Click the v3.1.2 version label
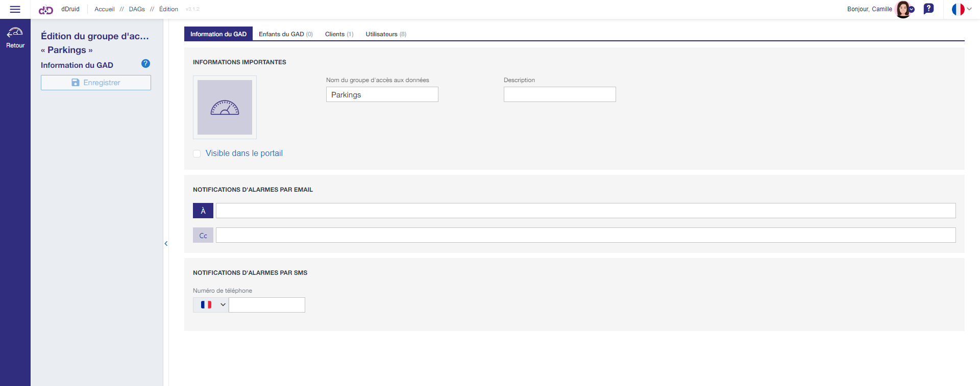The width and height of the screenshot is (980, 386). (x=192, y=9)
